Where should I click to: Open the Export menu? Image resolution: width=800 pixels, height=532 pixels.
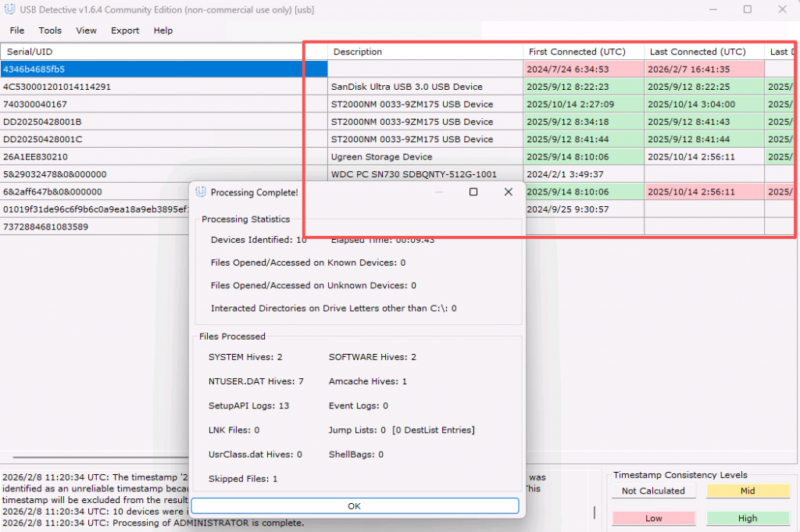coord(125,30)
